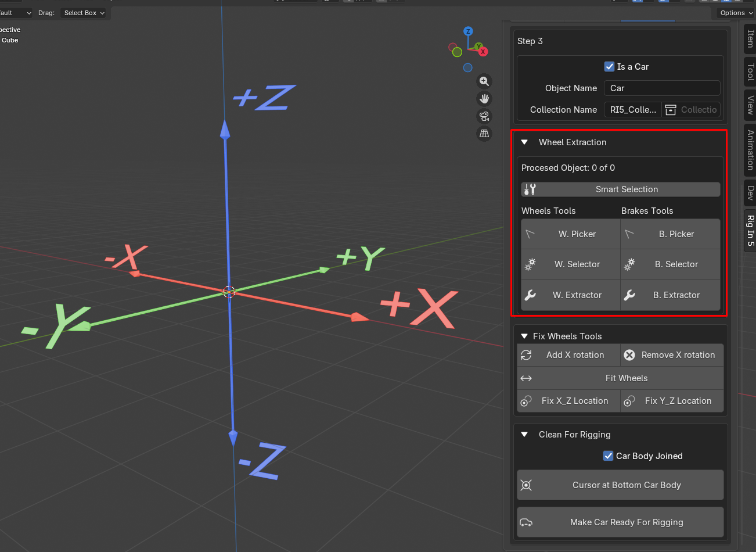Click B. Selector tool
This screenshot has height=552, width=756.
point(671,264)
